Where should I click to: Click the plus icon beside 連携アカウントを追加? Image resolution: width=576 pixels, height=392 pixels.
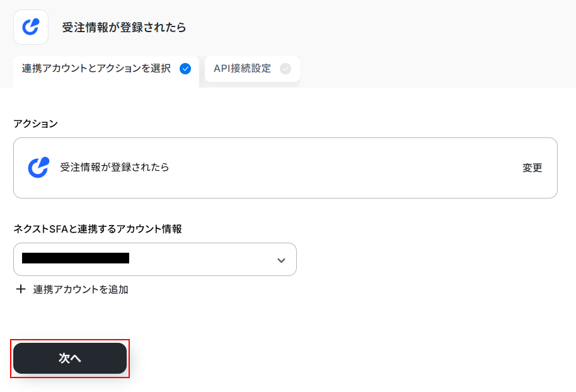21,289
